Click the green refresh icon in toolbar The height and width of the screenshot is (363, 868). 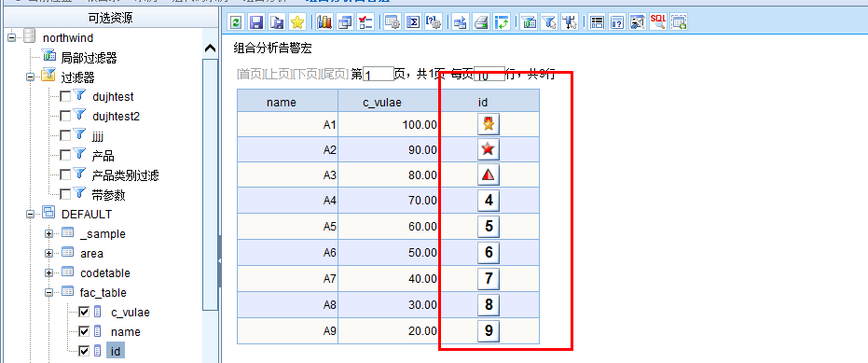(236, 22)
